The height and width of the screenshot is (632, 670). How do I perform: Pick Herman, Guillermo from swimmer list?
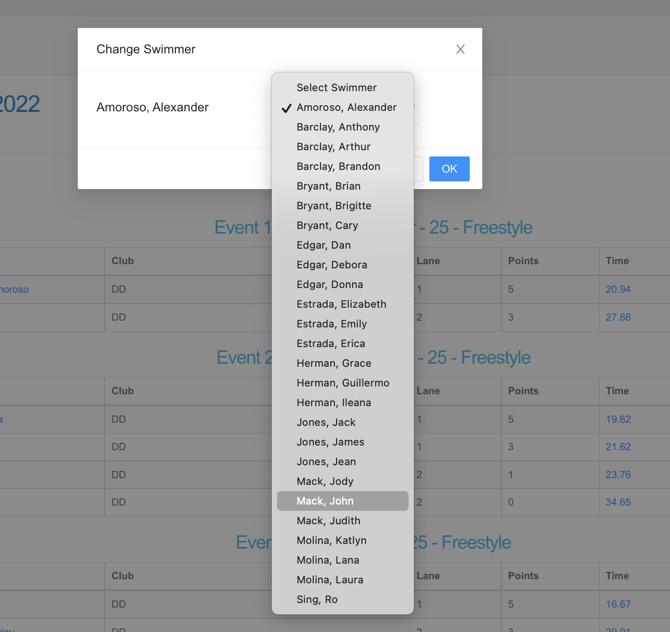tap(343, 383)
